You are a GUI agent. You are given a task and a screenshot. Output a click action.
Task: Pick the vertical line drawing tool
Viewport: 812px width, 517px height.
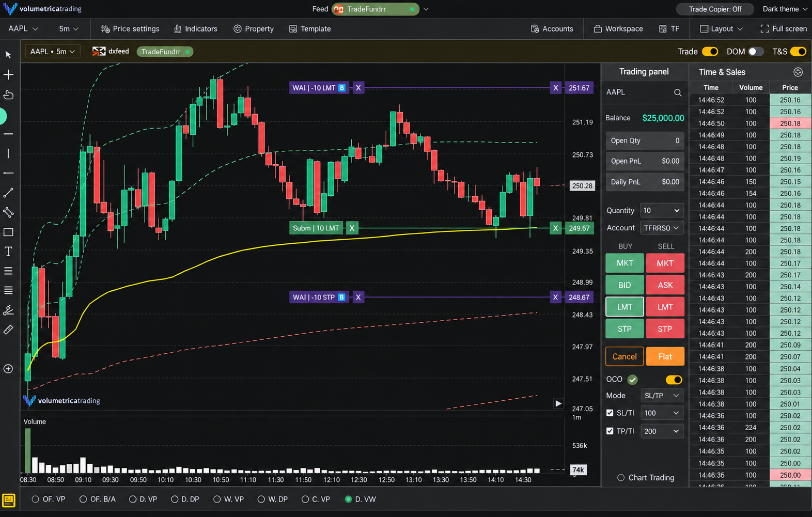[x=8, y=153]
